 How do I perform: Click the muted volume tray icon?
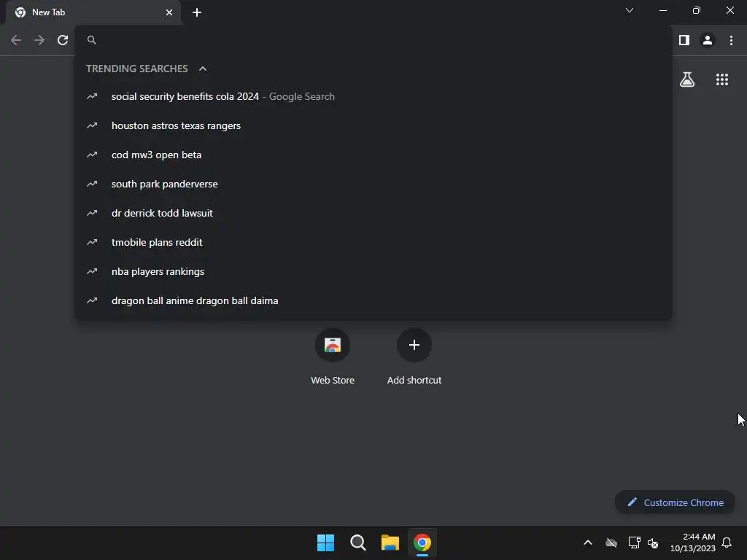point(653,542)
